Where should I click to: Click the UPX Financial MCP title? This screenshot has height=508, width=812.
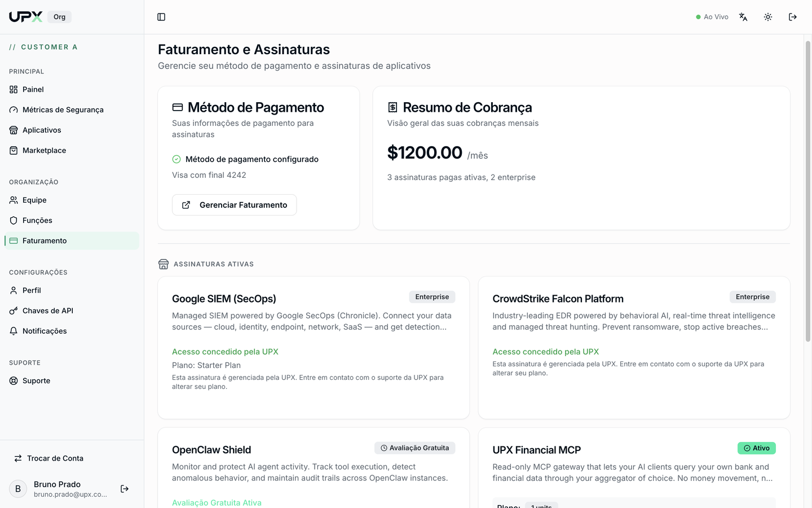tap(537, 450)
